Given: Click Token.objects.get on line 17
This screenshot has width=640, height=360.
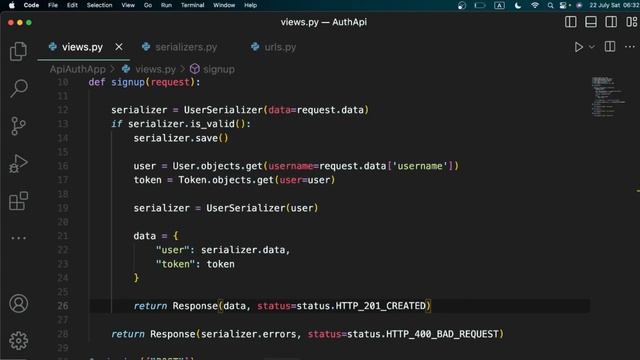Looking at the screenshot, I should point(226,180).
